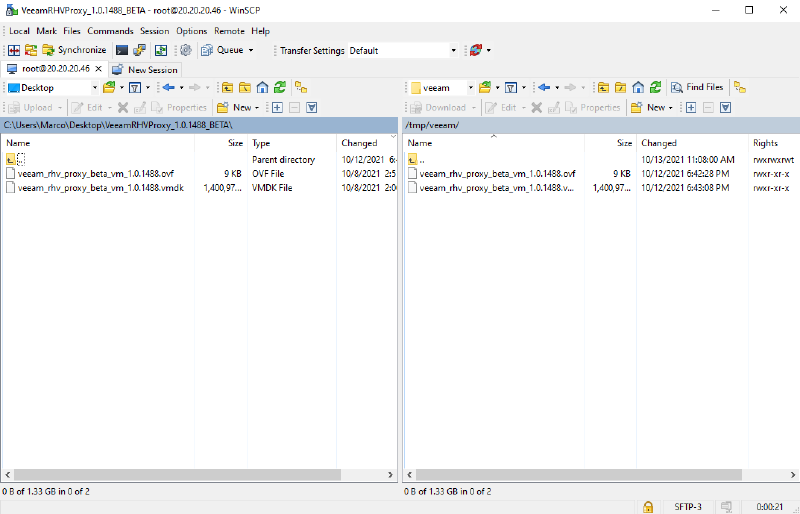Click the Synchronize toolbar button

tap(74, 50)
